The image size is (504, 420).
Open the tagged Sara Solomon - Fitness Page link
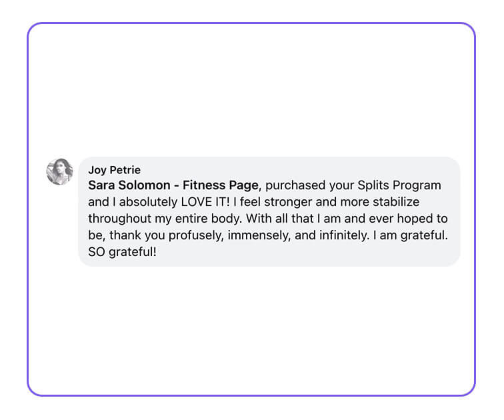173,185
